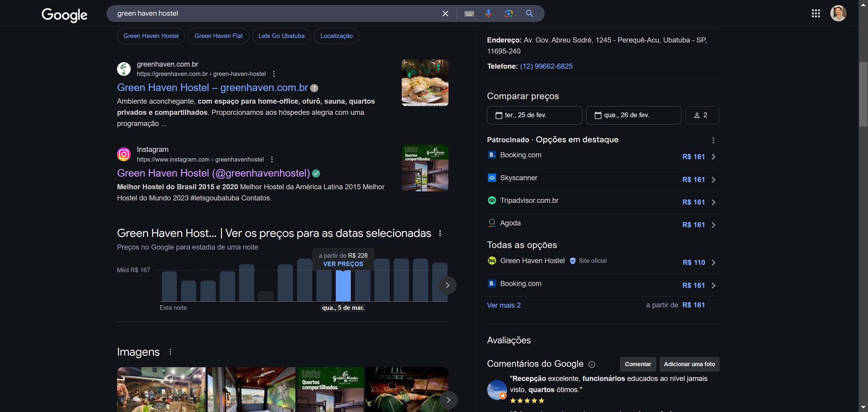Open fourth image showing green tents
The image size is (868, 412).
(x=407, y=389)
